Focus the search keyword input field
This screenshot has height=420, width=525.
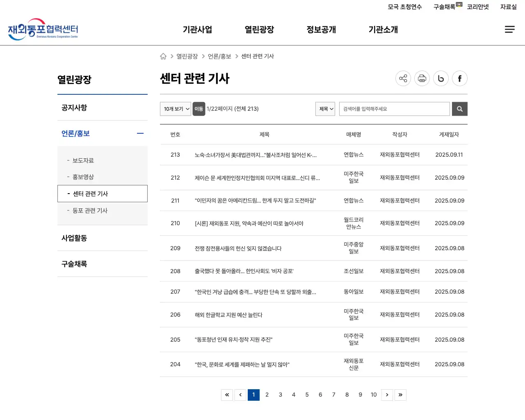(395, 109)
